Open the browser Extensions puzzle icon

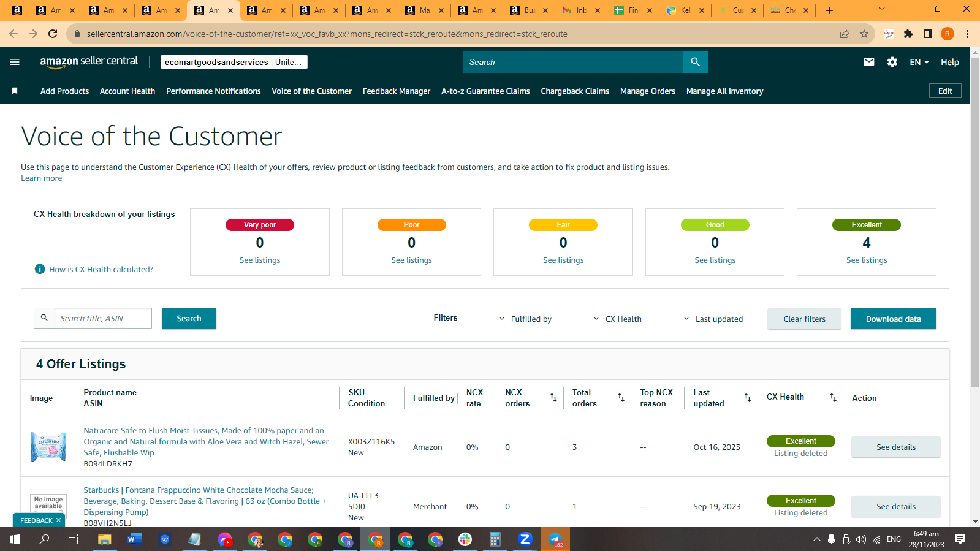pos(908,34)
